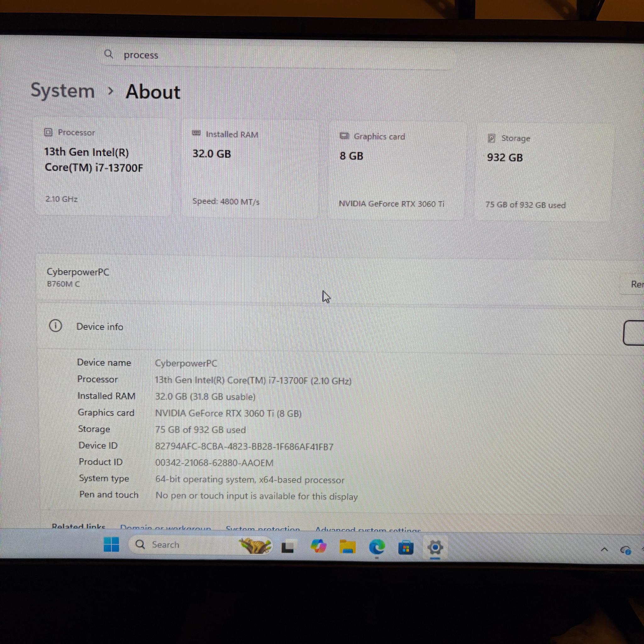The height and width of the screenshot is (644, 644).
Task: Click the 'Graphics card' row label in Device info
Action: click(x=106, y=413)
